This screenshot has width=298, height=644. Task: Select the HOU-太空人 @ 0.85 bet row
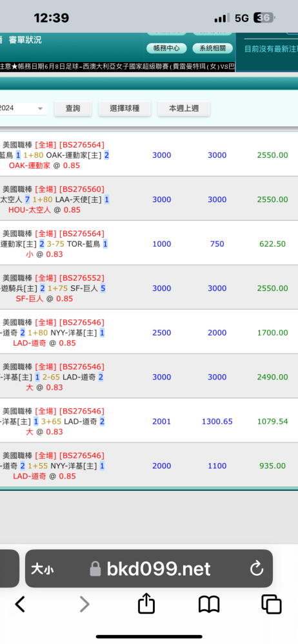[x=149, y=199]
